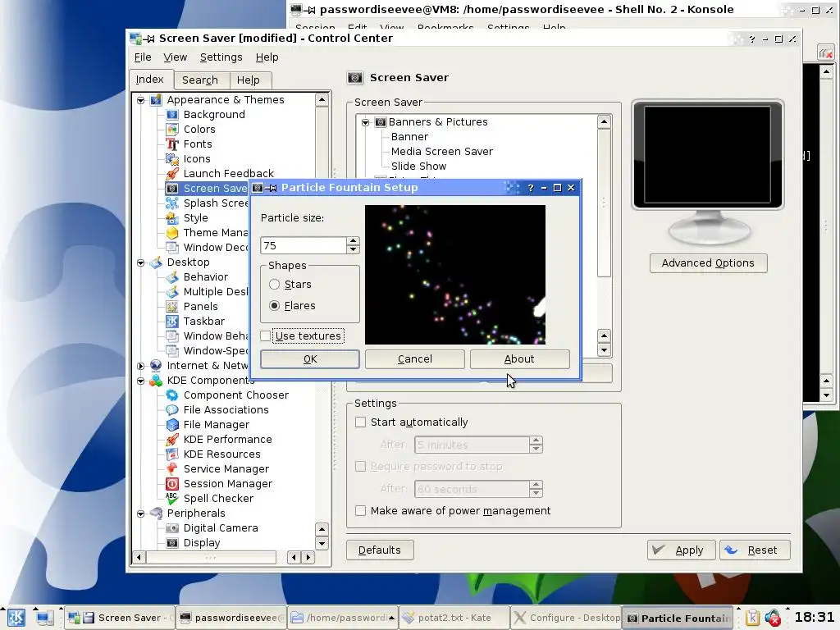
Task: Open the File menu in Control Center
Action: tap(143, 57)
